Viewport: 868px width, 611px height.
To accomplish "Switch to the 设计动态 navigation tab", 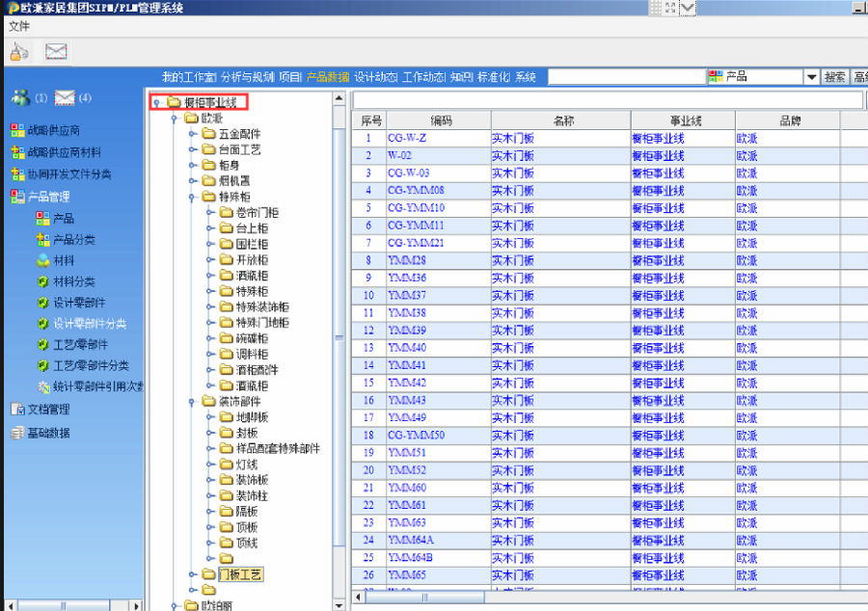I will 375,77.
